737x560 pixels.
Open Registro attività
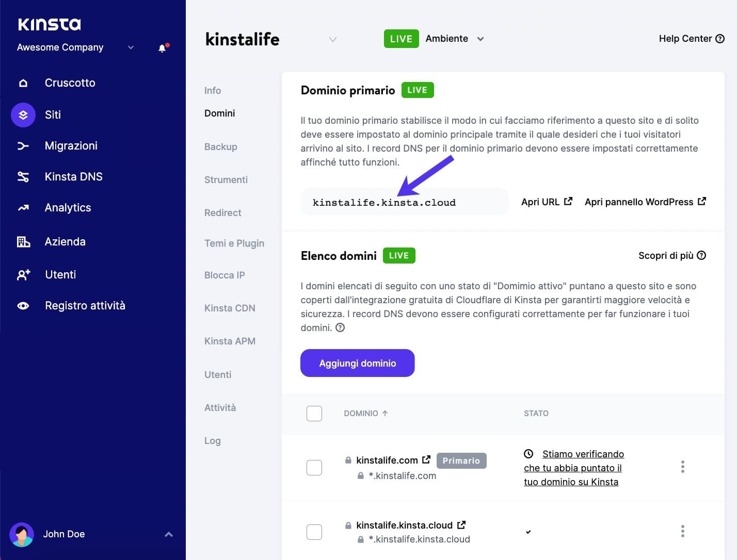tap(85, 305)
